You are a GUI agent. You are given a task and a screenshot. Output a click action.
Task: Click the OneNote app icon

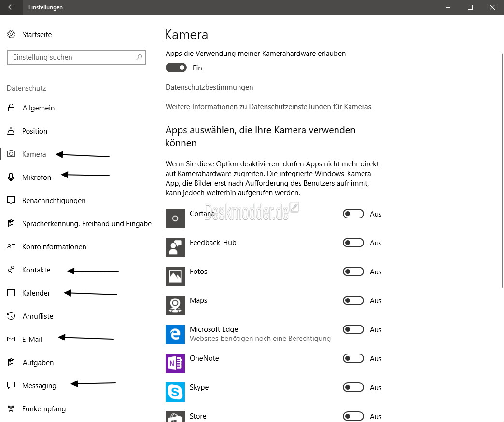pos(175,363)
